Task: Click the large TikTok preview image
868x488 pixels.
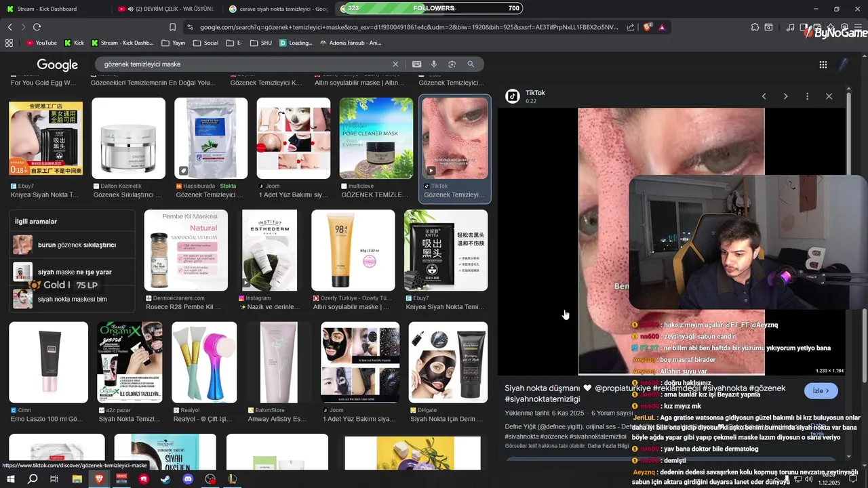Action: tap(604, 241)
